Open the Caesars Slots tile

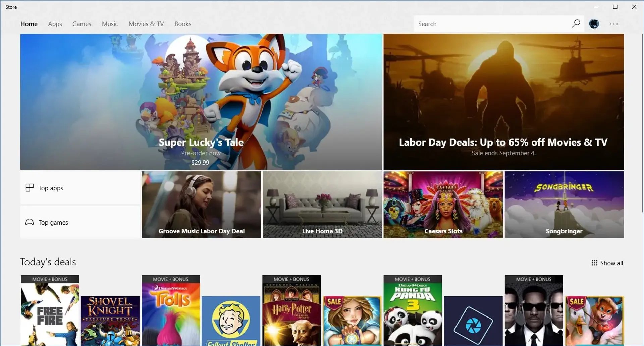tap(443, 205)
